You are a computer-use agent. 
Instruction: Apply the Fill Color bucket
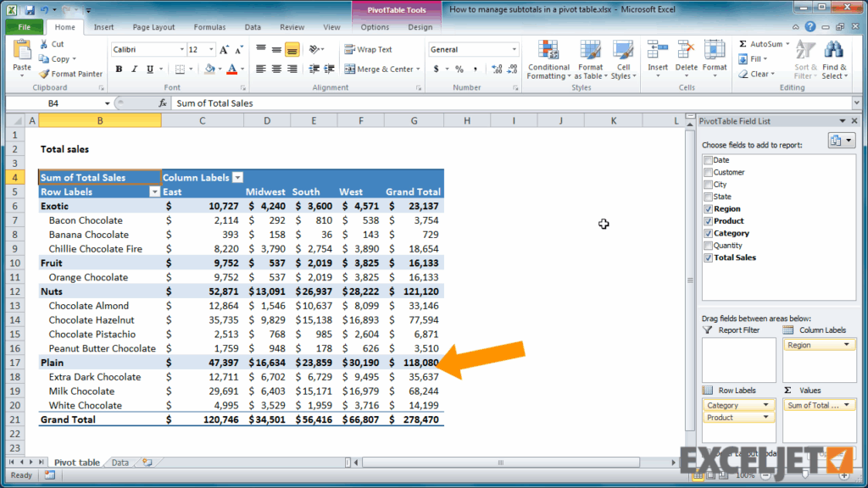click(x=209, y=69)
